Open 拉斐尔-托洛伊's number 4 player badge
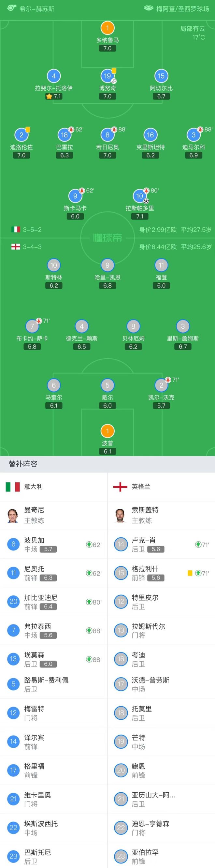The height and width of the screenshot is (868, 215). [x=54, y=76]
